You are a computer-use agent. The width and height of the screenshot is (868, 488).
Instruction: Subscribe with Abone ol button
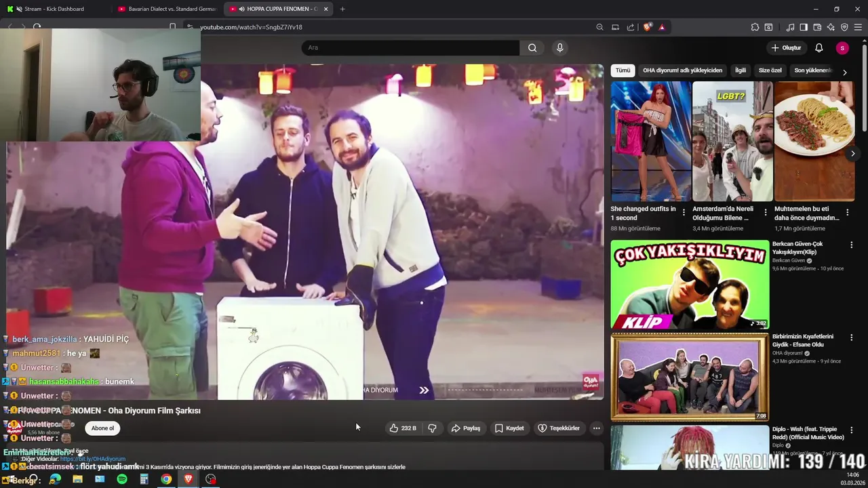pyautogui.click(x=103, y=428)
